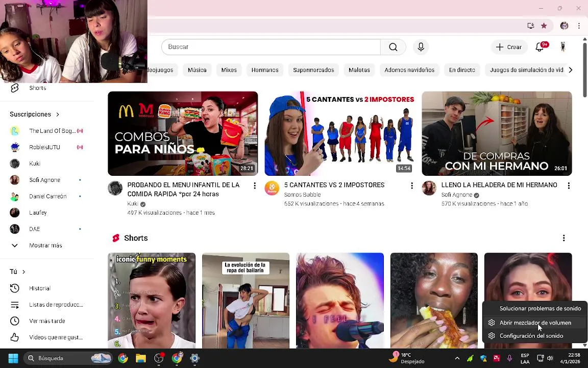
Task: Open the Chrome three-dot menu
Action: [579, 26]
